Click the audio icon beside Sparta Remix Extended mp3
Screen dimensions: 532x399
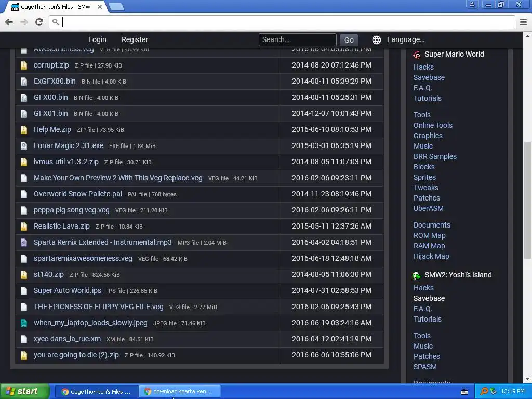[24, 243]
